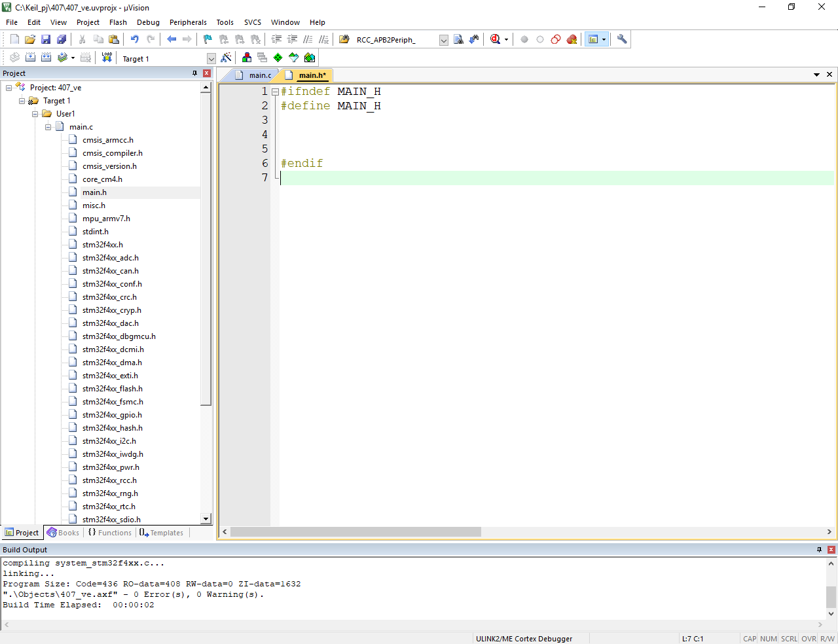Image resolution: width=838 pixels, height=644 pixels.
Task: Click the project tree scroll down arrow
Action: point(206,519)
